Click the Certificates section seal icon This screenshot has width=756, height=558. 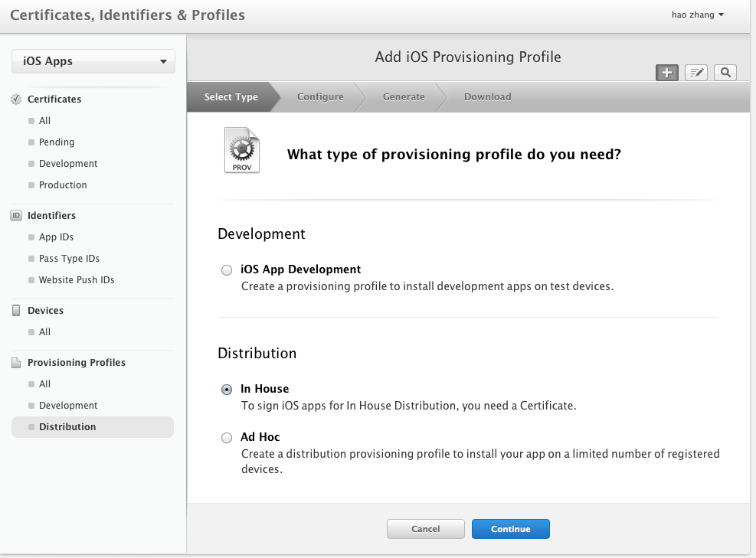16,100
